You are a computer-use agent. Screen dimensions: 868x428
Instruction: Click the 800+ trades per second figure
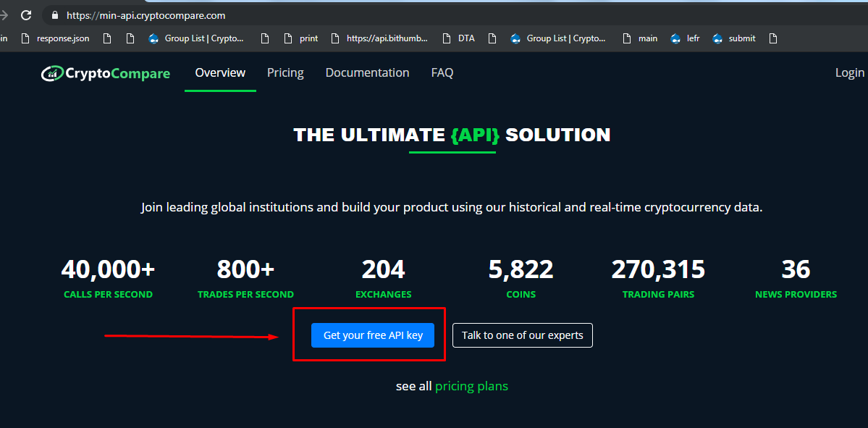point(245,269)
